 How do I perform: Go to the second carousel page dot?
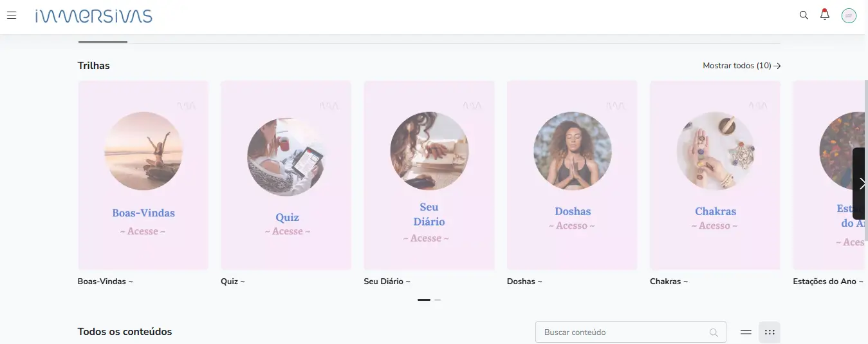(x=438, y=300)
